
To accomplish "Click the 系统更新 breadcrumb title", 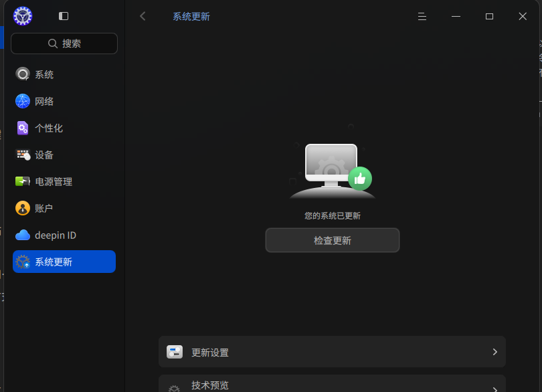I will pyautogui.click(x=191, y=17).
